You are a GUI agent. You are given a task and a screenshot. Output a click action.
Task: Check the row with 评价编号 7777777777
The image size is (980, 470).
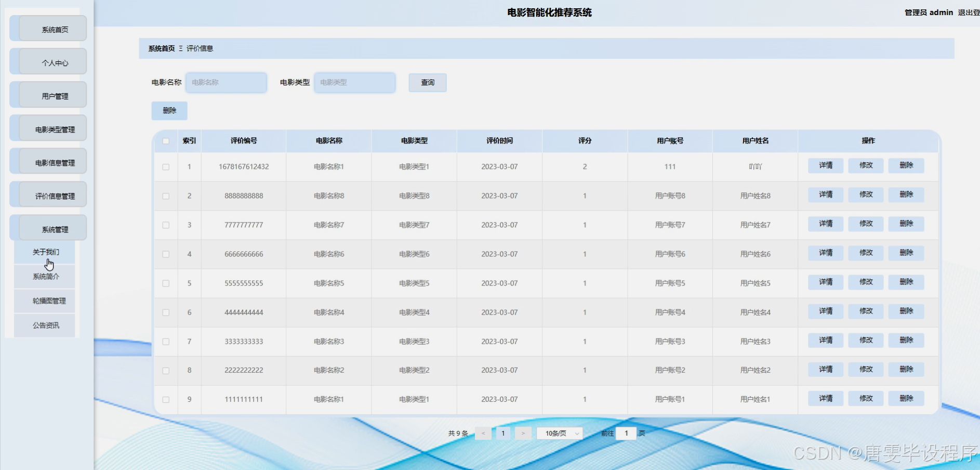click(166, 225)
